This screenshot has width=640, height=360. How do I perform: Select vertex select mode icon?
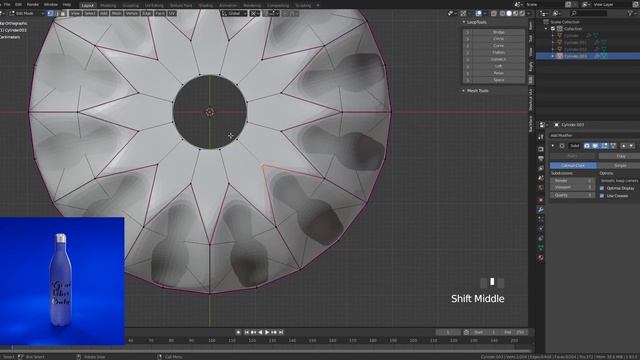(x=51, y=13)
